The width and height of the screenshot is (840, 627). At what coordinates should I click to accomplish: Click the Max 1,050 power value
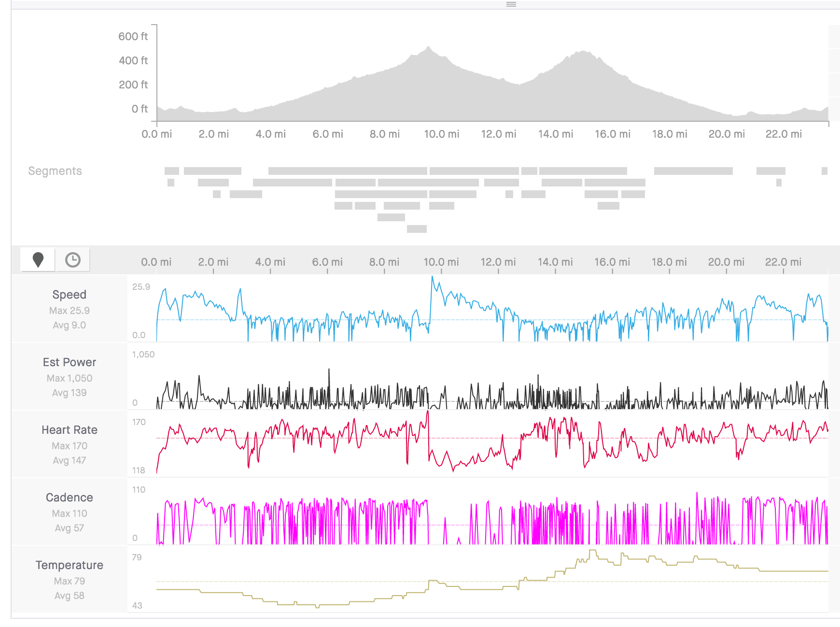tap(70, 378)
